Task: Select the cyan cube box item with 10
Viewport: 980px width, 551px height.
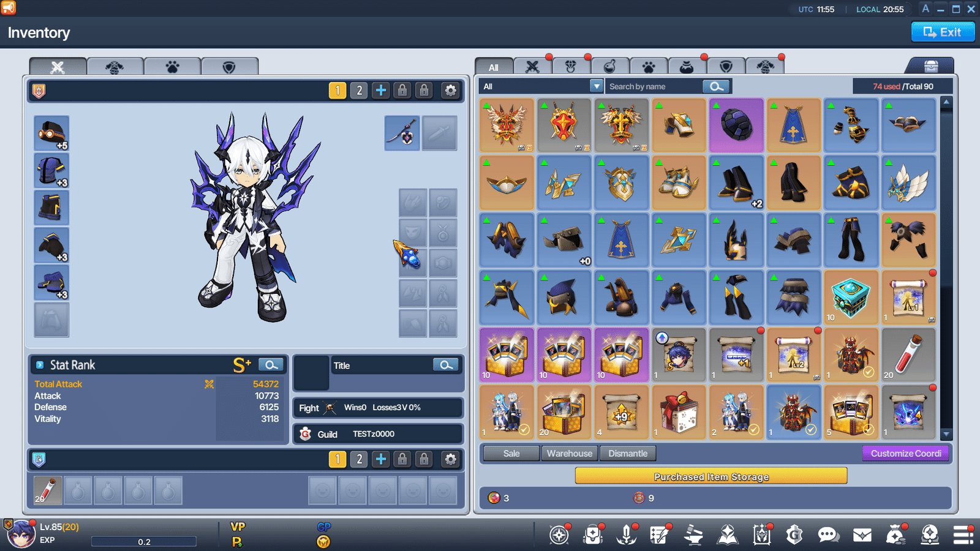Action: [851, 297]
